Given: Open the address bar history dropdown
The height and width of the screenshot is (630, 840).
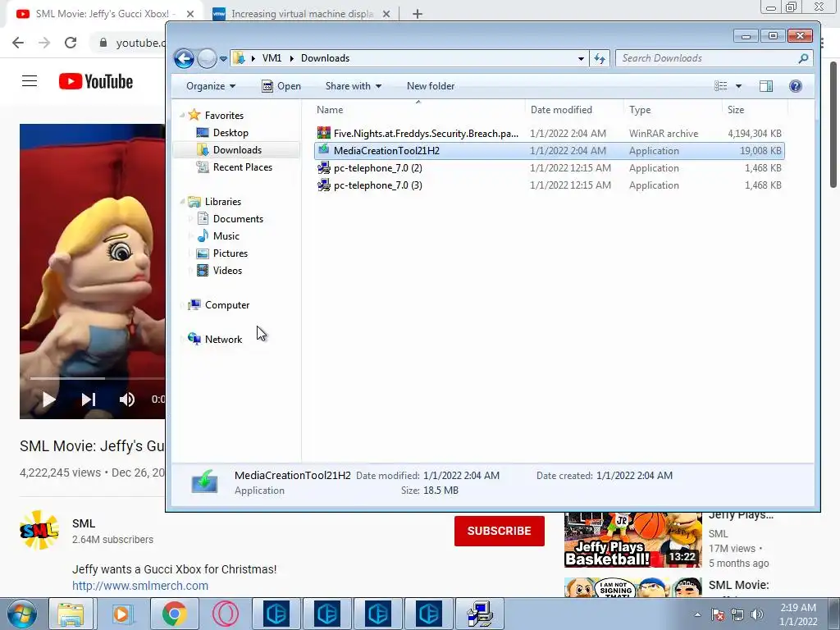Looking at the screenshot, I should [x=581, y=58].
